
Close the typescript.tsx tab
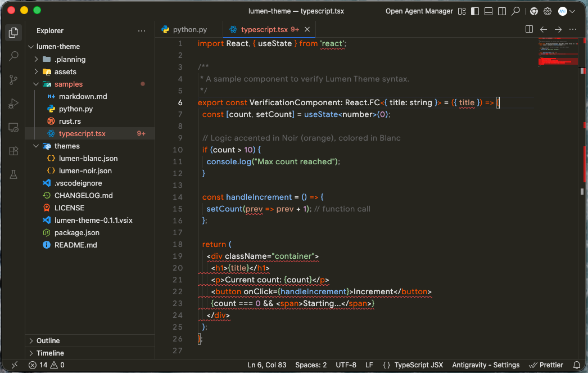point(307,29)
